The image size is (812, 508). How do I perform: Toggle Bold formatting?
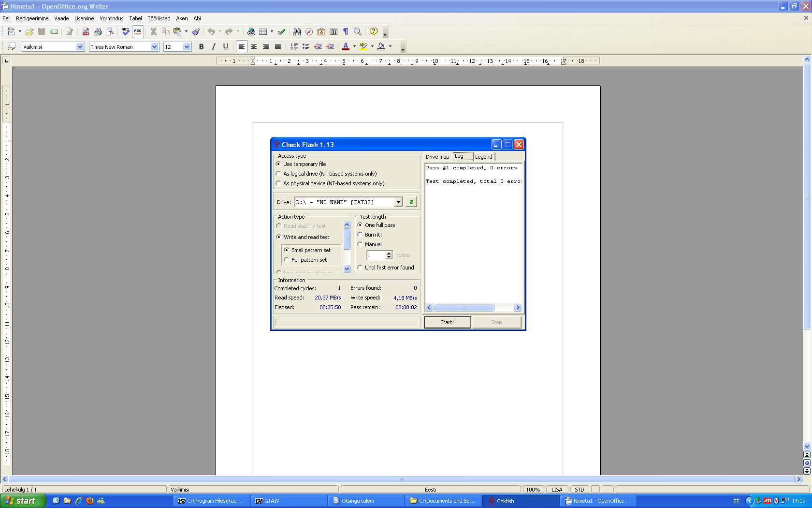pos(202,47)
